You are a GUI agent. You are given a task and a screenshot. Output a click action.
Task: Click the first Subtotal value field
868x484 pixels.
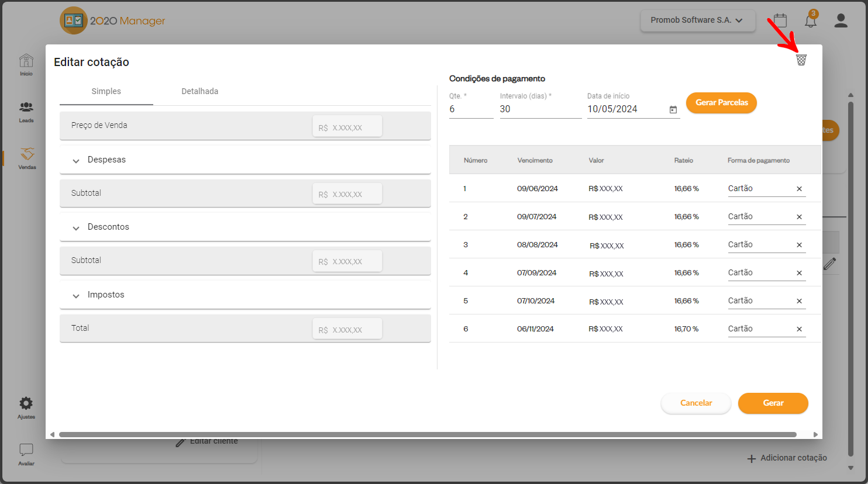point(347,193)
